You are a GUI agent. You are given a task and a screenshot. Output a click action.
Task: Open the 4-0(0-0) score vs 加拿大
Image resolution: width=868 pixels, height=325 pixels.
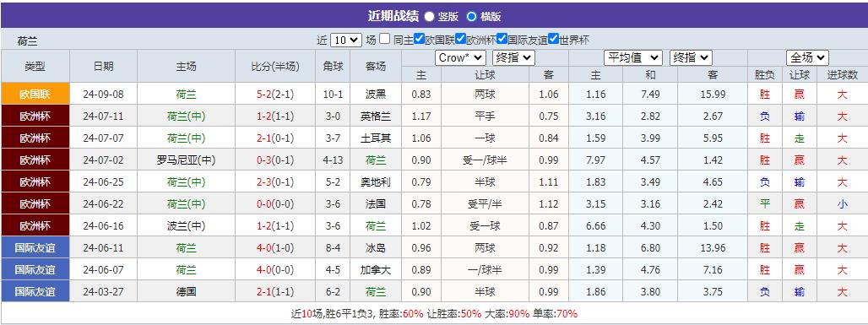tap(275, 270)
